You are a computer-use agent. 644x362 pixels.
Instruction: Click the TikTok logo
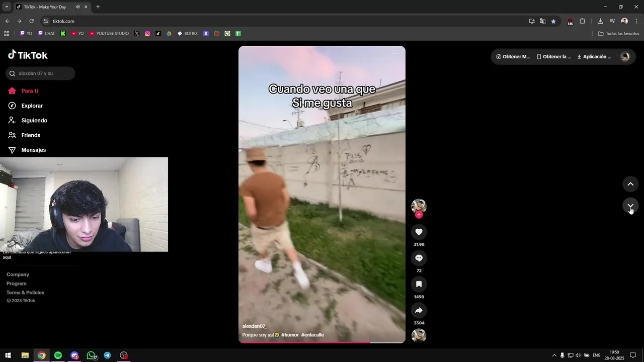28,55
